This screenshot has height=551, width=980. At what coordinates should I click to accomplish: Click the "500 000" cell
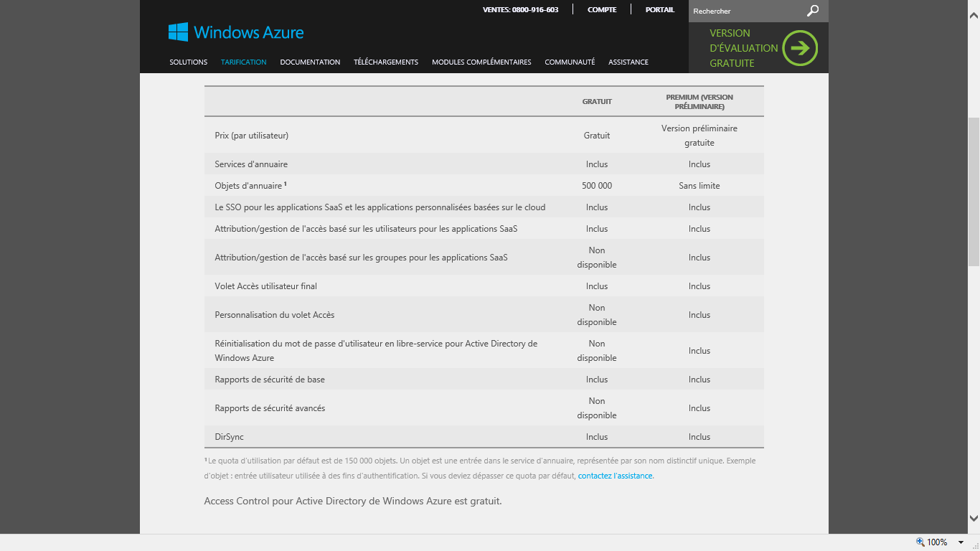pos(597,186)
